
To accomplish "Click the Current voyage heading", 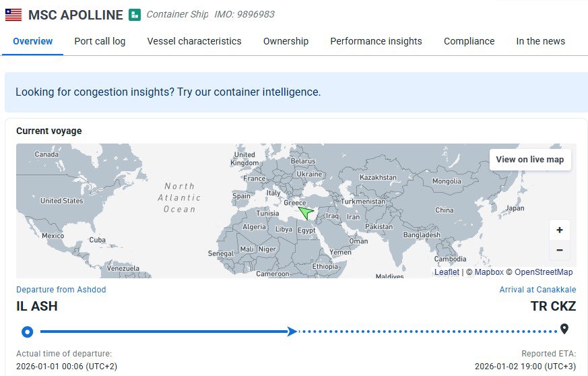I will [48, 131].
